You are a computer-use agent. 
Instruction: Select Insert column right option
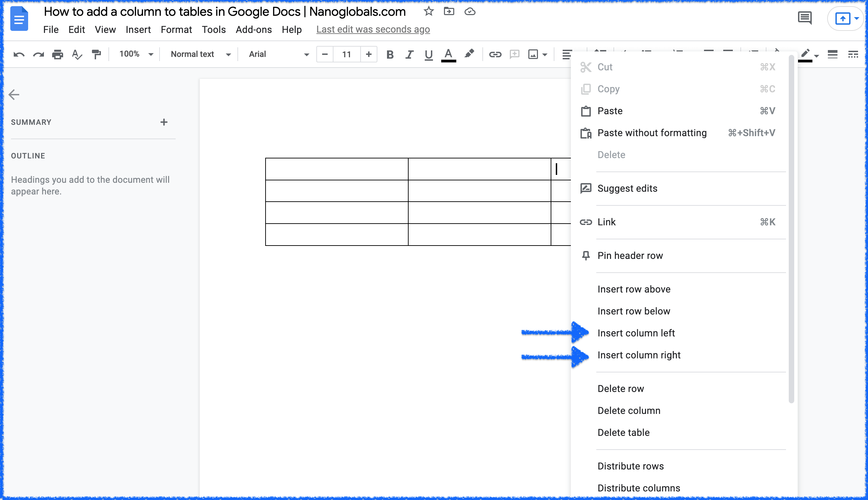pyautogui.click(x=639, y=355)
